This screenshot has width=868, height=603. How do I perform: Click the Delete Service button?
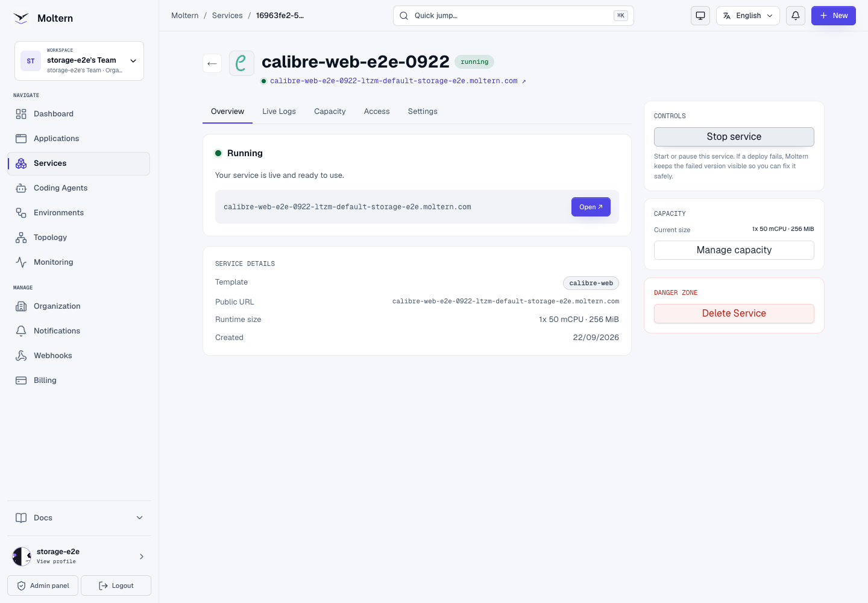coord(734,314)
